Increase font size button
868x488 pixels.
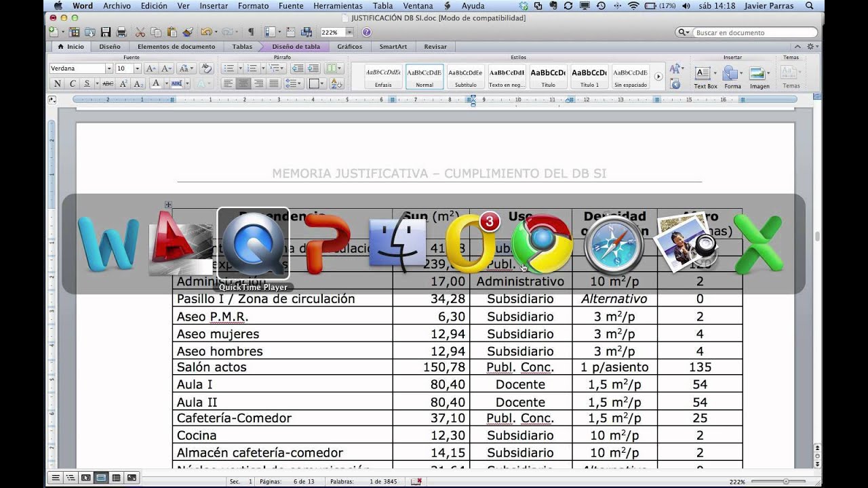(x=150, y=68)
